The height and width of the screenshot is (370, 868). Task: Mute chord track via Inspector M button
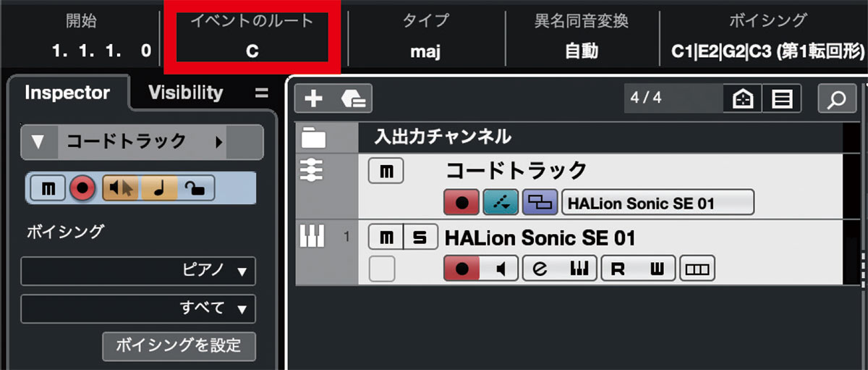point(48,188)
